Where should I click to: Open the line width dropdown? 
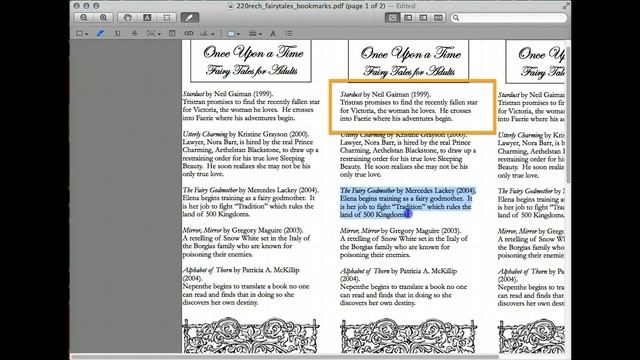pyautogui.click(x=256, y=33)
